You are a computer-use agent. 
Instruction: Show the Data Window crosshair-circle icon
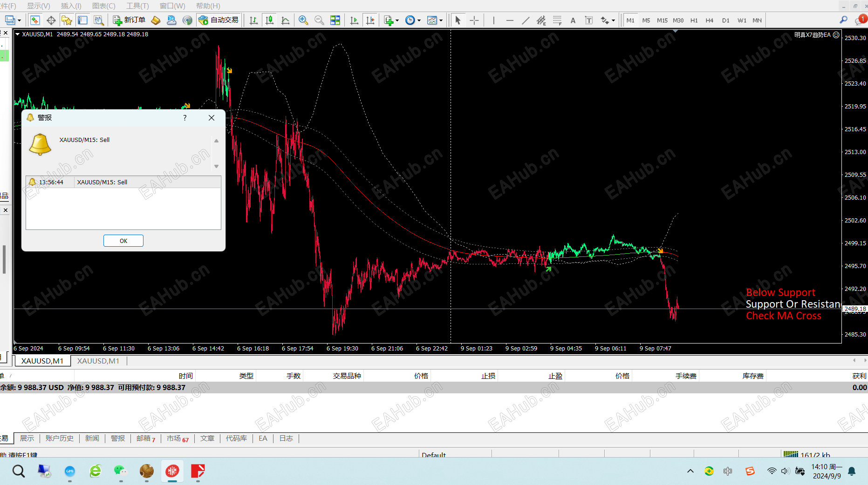tap(51, 20)
